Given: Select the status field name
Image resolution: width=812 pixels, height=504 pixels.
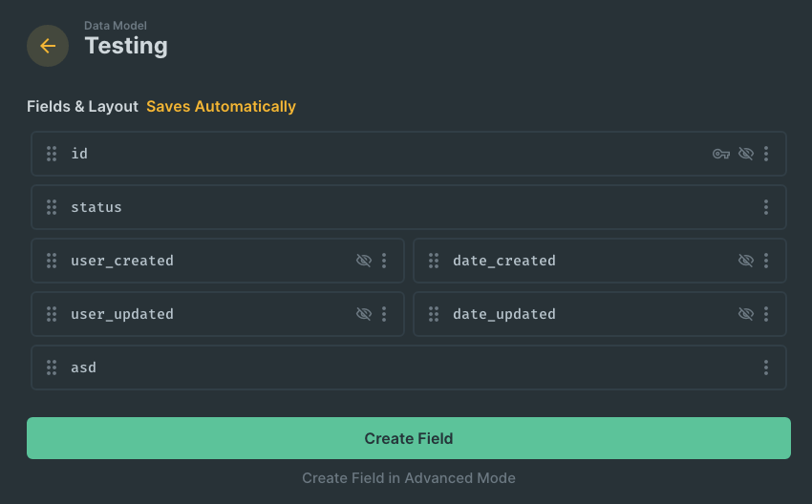Looking at the screenshot, I should tap(96, 207).
